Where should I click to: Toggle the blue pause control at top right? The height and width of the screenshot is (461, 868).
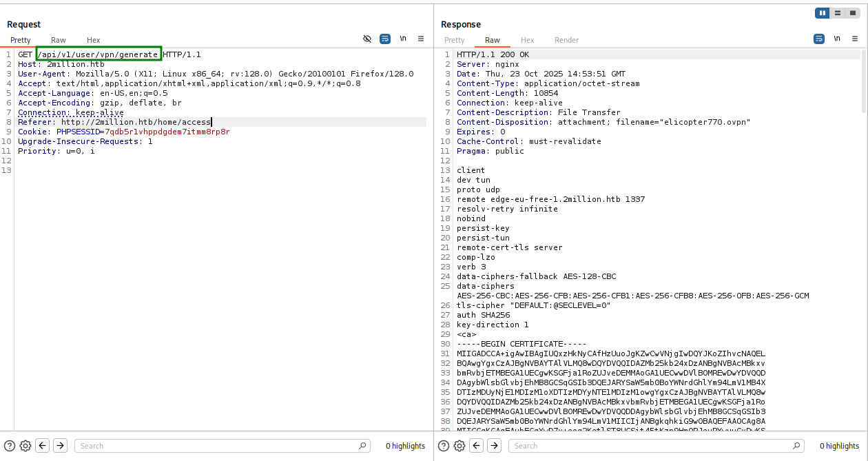point(822,12)
